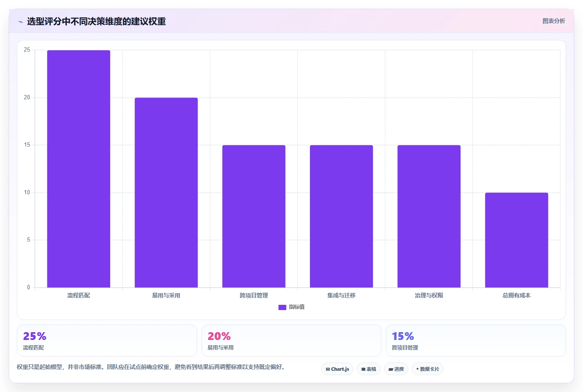Select the 进度 tag chip
Viewport: 583px width, 392px height.
point(396,369)
